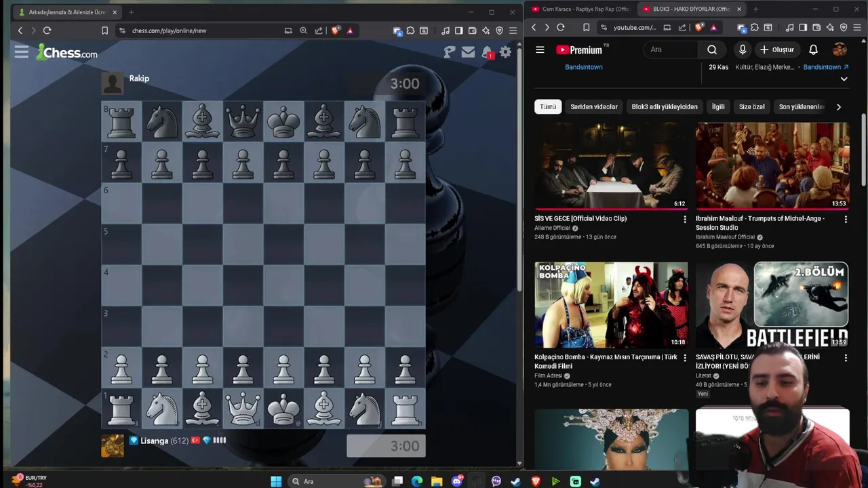Select the white pawn on d2
This screenshot has height=488, width=868.
(x=243, y=368)
